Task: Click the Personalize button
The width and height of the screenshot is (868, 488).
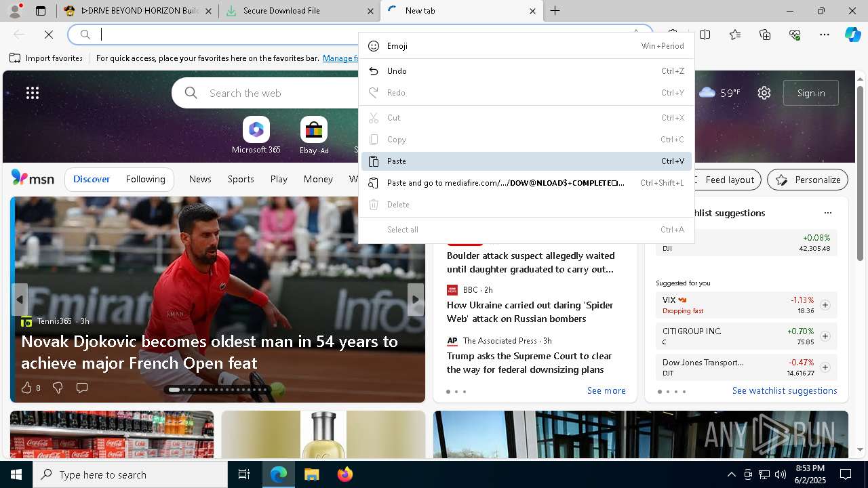Action: pos(808,180)
